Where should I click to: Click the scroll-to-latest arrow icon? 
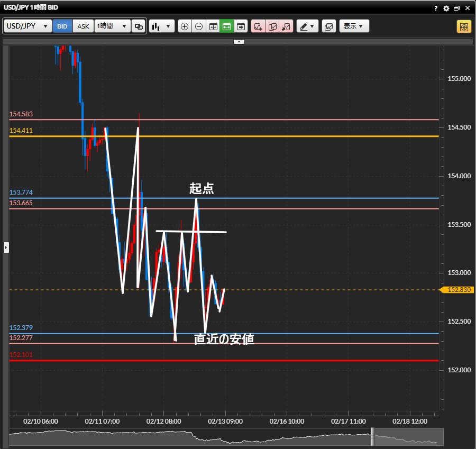pos(241,26)
